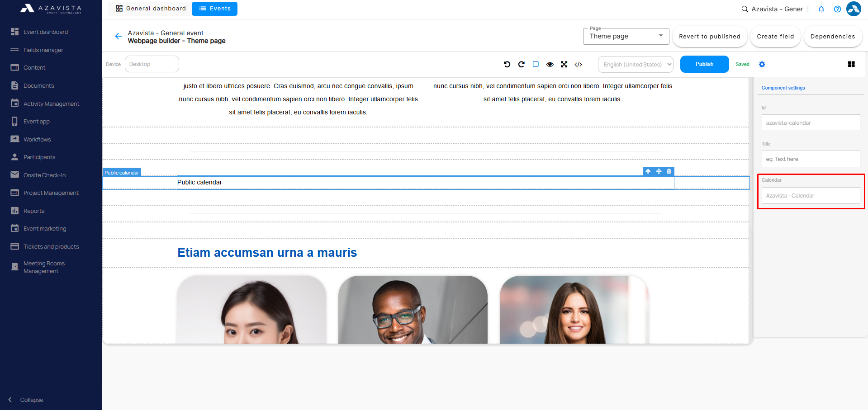Click Etiam accumsan urna a mauris heading
This screenshot has height=410, width=868.
click(x=267, y=253)
